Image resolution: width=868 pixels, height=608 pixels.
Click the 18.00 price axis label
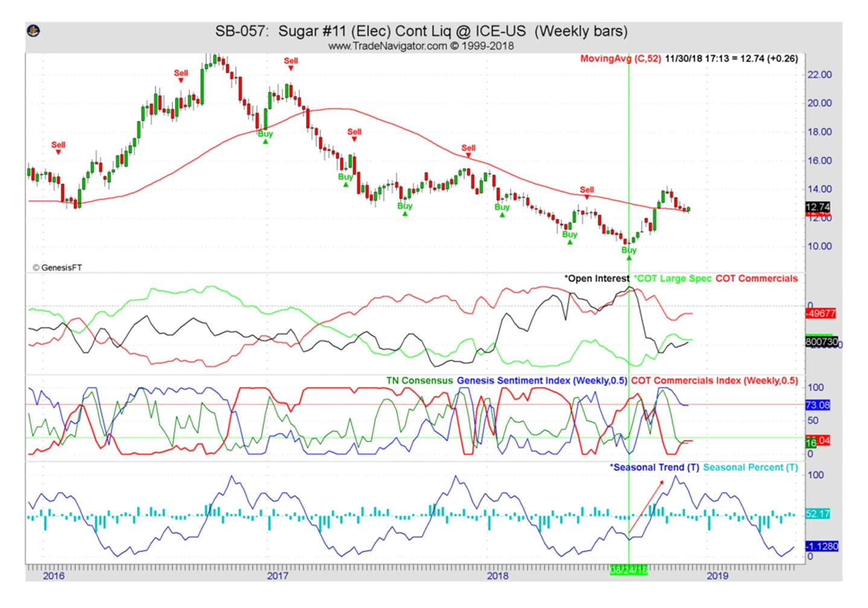[820, 132]
